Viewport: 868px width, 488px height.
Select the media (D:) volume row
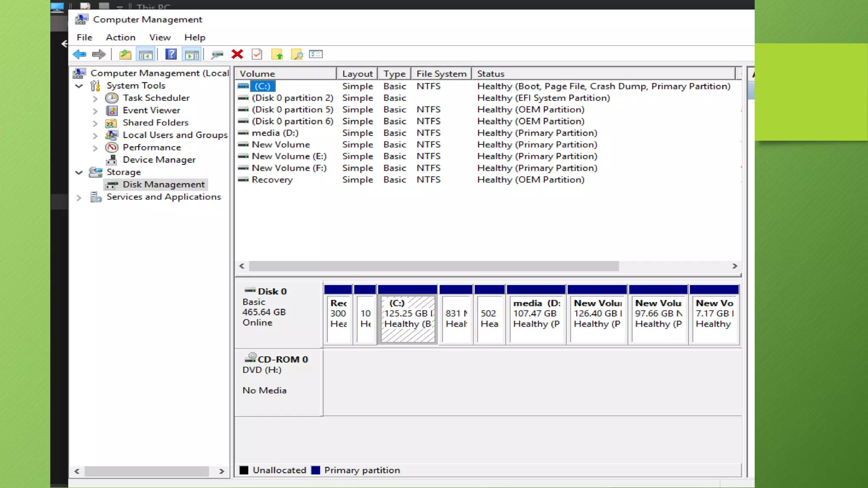coord(488,133)
